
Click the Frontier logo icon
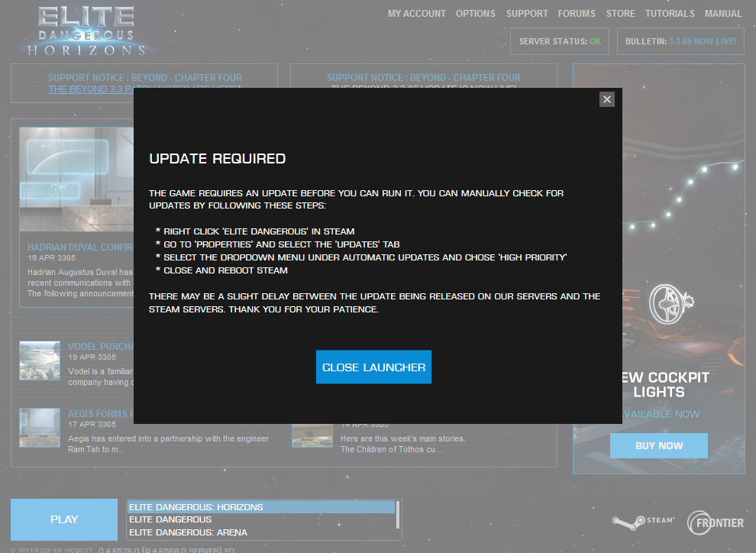716,523
